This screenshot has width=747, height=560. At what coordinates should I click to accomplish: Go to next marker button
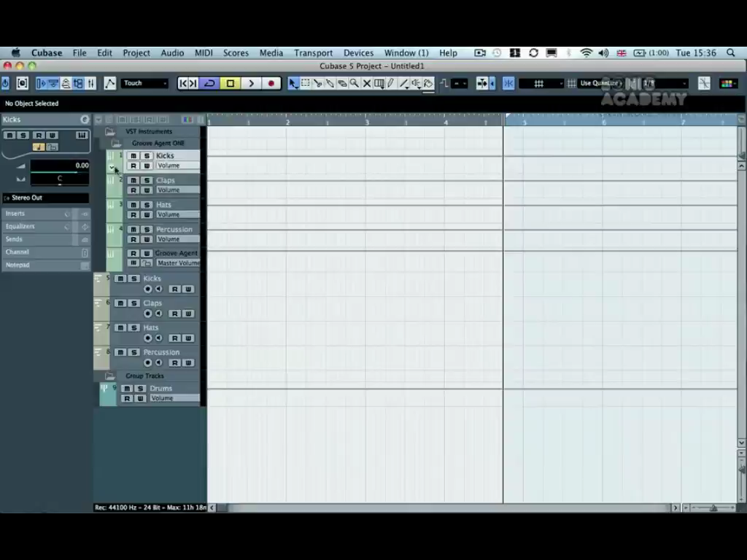pyautogui.click(x=193, y=83)
